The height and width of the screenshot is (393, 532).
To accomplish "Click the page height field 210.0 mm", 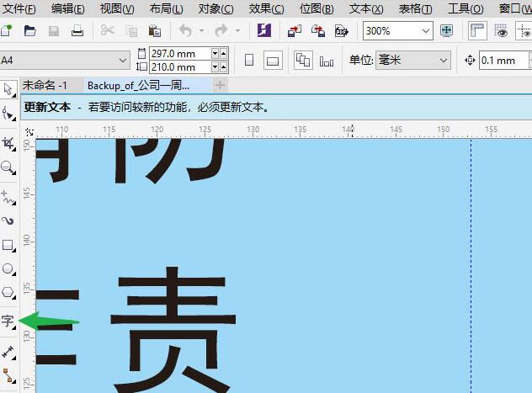I will tap(180, 67).
